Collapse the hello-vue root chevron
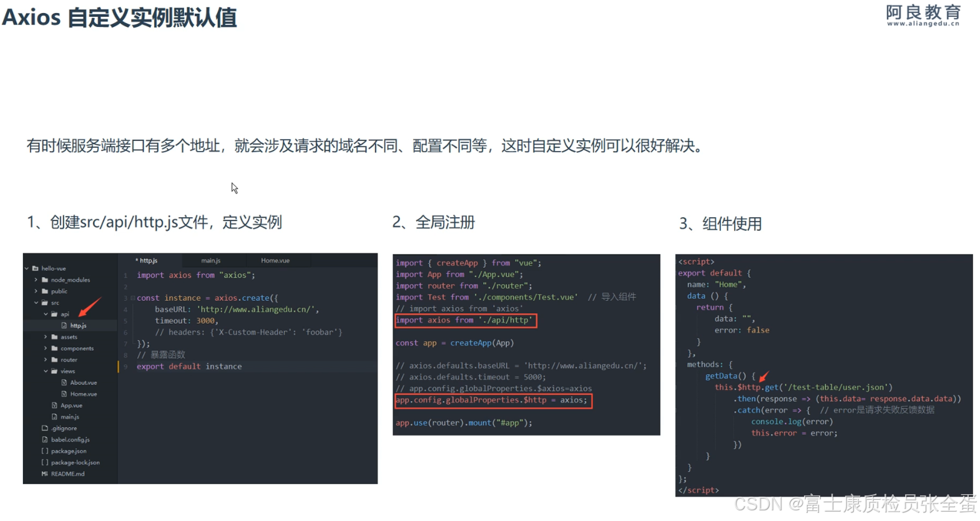Viewport: 980px width, 521px height. tap(27, 268)
